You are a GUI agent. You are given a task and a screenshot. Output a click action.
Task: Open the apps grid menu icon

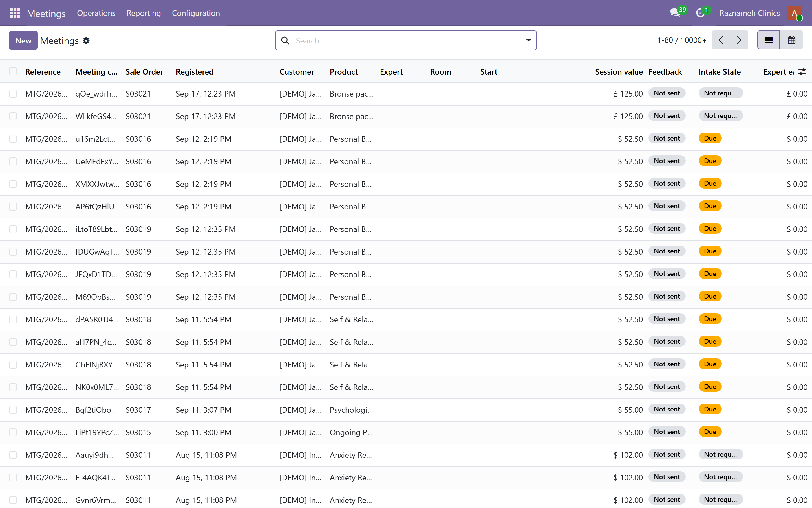pyautogui.click(x=15, y=13)
